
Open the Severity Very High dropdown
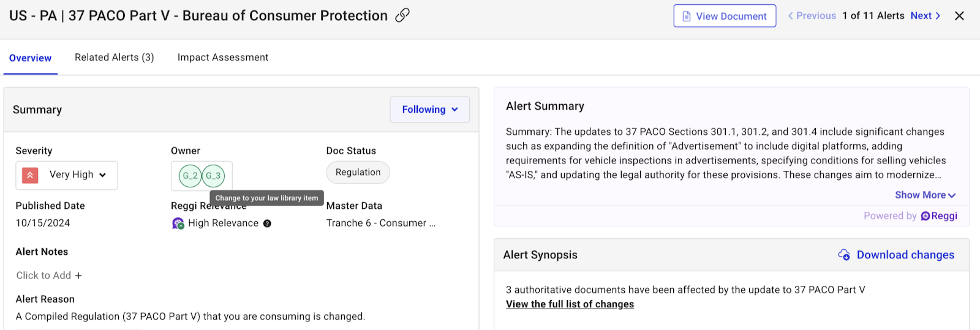point(102,175)
